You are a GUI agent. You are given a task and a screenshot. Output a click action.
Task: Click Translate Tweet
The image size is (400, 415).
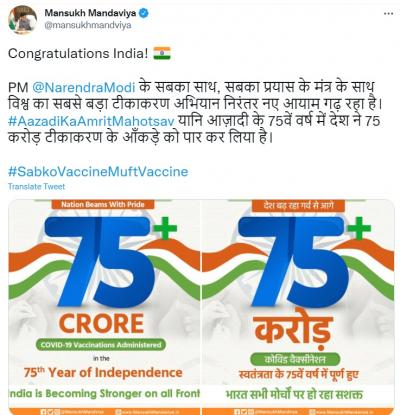[36, 186]
